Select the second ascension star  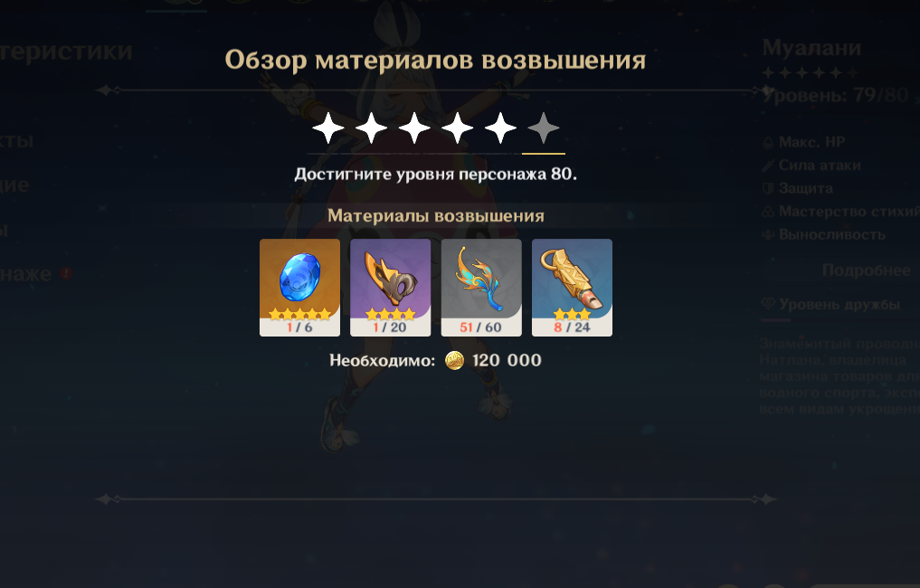point(372,128)
